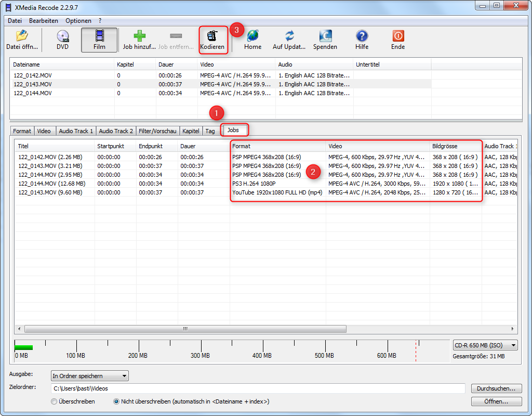Open the Hilfe question mark icon
The height and width of the screenshot is (416, 532).
(x=362, y=36)
